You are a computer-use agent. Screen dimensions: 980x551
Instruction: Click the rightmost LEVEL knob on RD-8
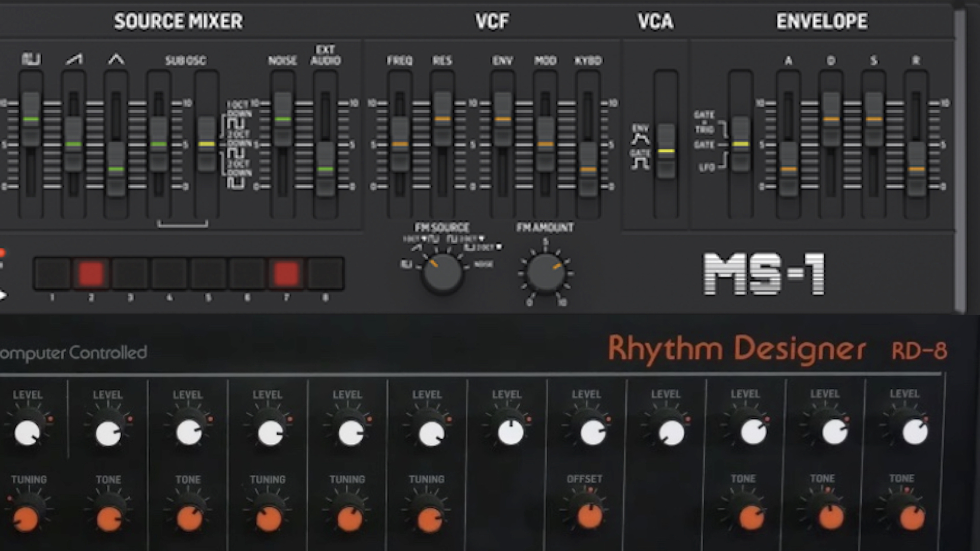click(x=915, y=432)
